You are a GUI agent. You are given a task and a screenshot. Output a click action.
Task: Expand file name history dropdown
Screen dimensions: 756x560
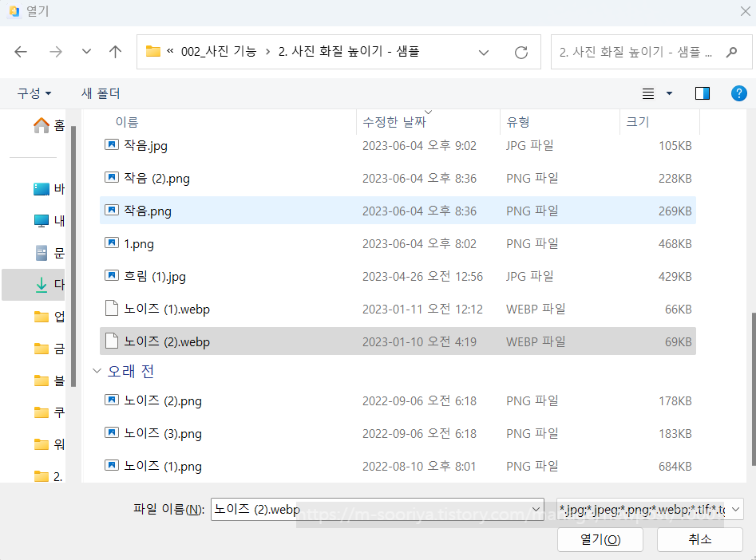(x=536, y=510)
